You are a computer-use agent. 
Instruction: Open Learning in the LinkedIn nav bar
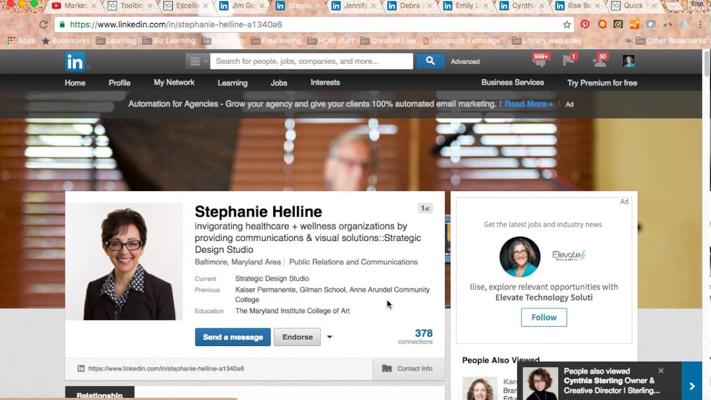click(233, 83)
